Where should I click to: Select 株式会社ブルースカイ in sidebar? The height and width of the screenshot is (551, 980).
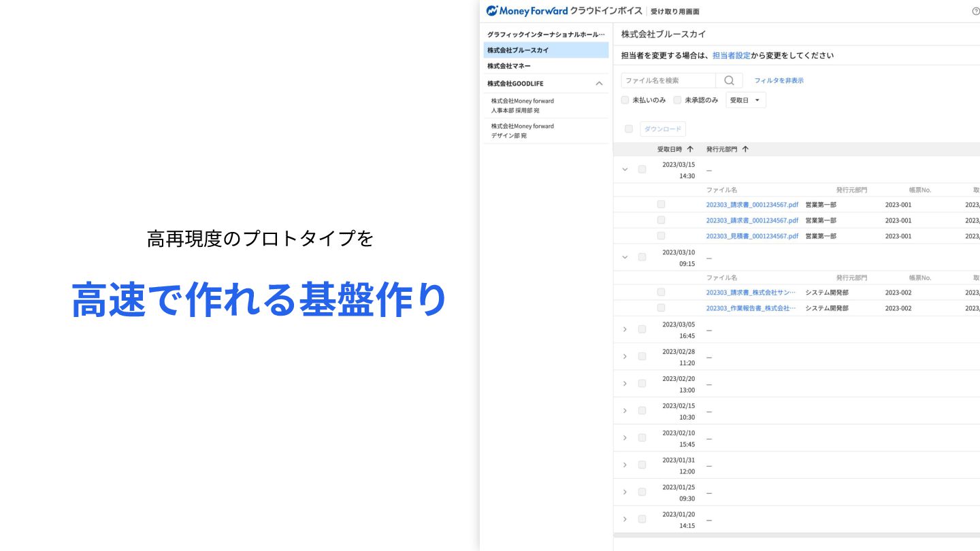pyautogui.click(x=546, y=50)
